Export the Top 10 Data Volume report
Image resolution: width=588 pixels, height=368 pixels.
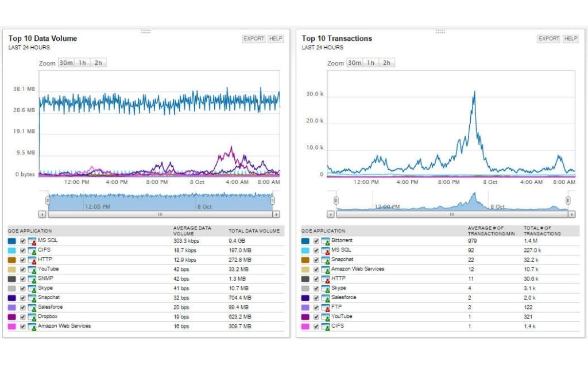(x=253, y=39)
